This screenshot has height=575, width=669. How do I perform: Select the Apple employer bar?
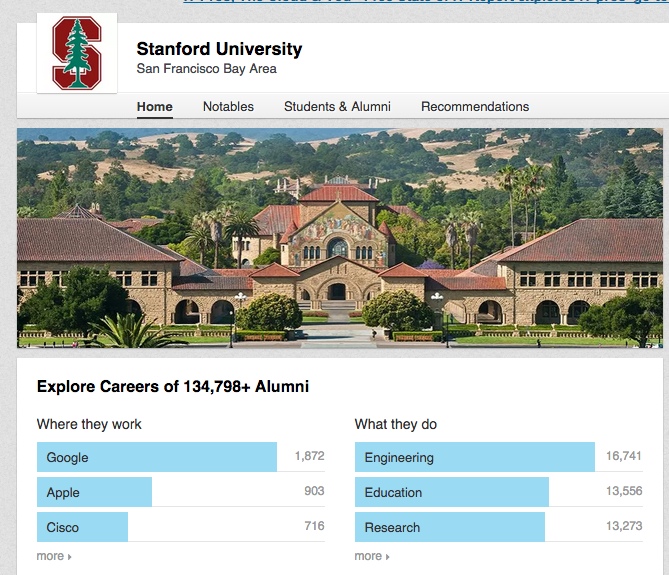(x=94, y=492)
